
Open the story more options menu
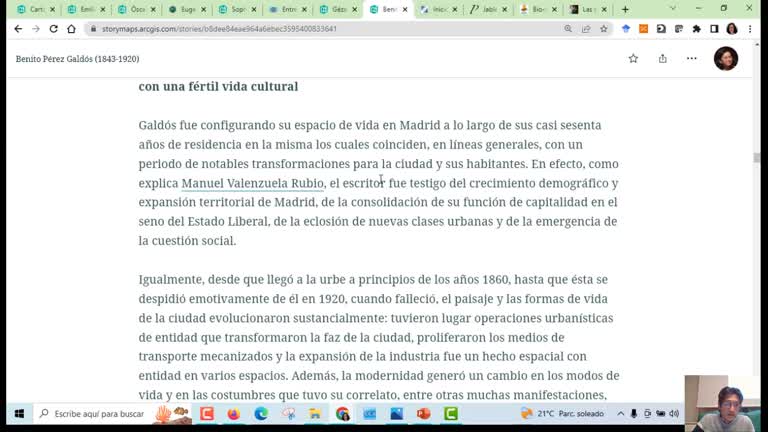[692, 58]
